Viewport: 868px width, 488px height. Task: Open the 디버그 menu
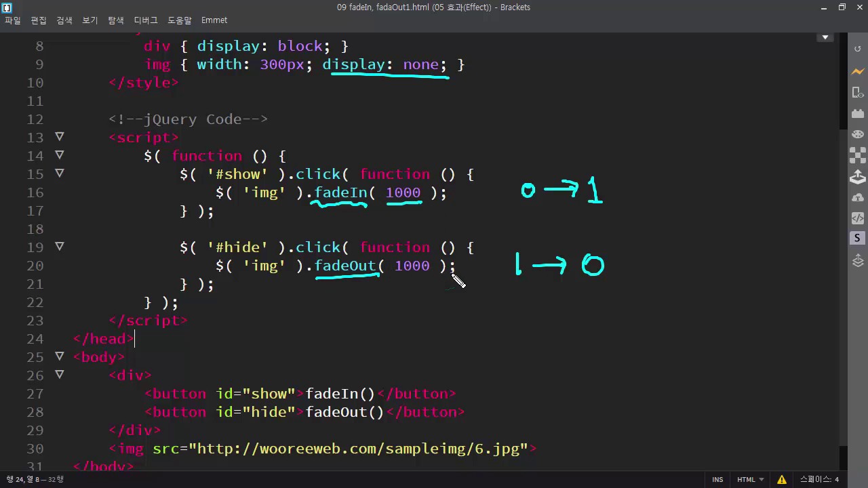pyautogui.click(x=146, y=20)
